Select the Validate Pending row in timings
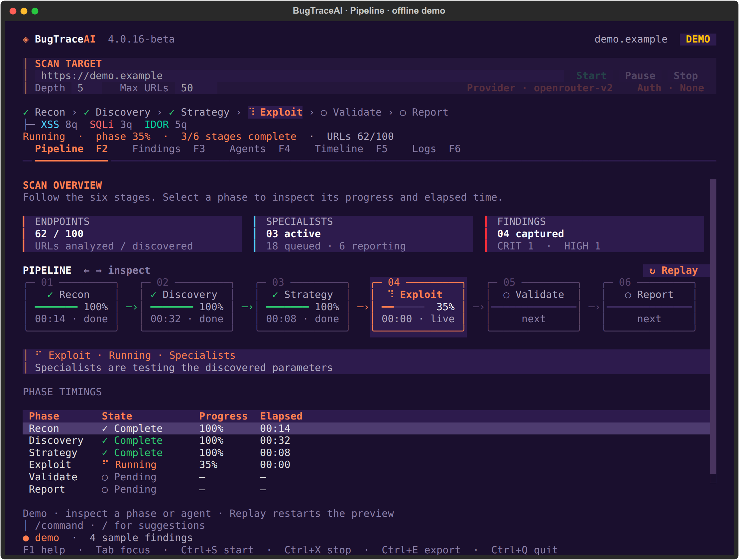This screenshot has height=560, width=739. pos(366,477)
